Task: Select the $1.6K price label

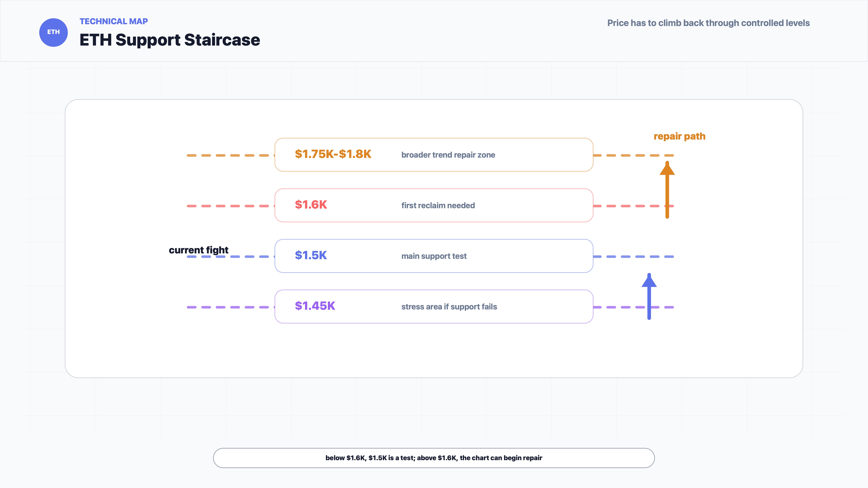Action: point(311,205)
